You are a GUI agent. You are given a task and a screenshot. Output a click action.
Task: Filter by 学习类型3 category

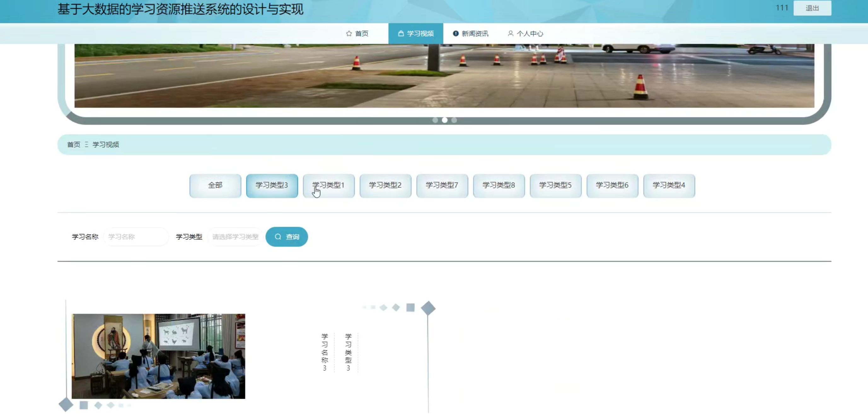pos(272,186)
